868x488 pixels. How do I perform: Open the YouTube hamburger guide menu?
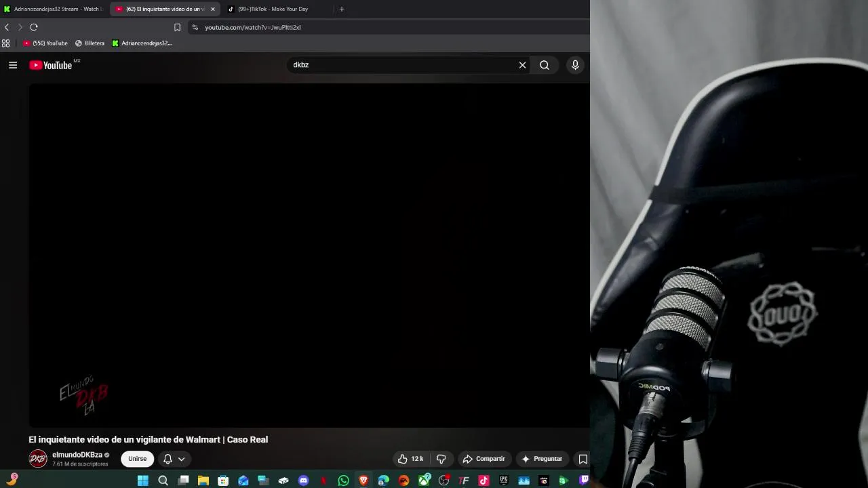click(x=13, y=65)
